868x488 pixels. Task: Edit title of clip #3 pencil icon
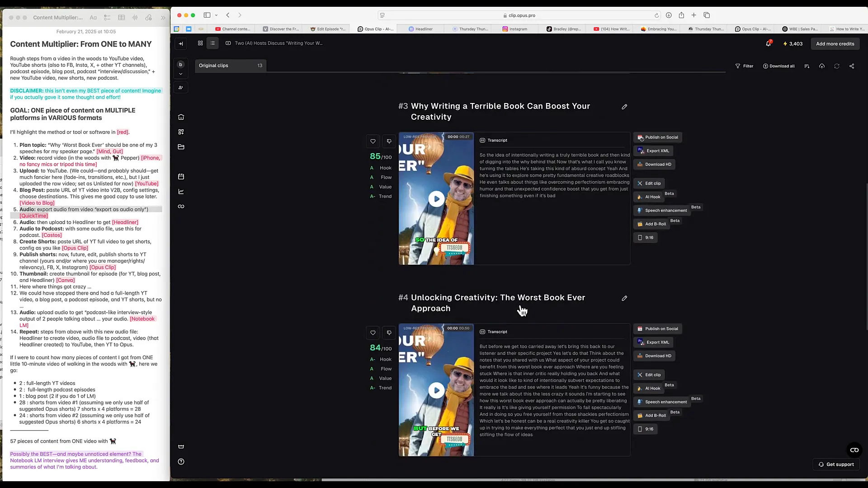(624, 107)
